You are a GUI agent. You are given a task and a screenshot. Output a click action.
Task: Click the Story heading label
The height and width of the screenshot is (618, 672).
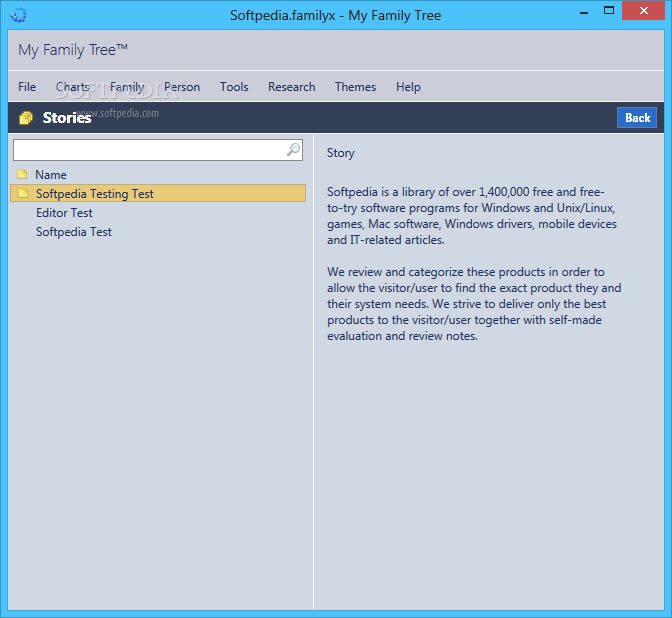[341, 153]
